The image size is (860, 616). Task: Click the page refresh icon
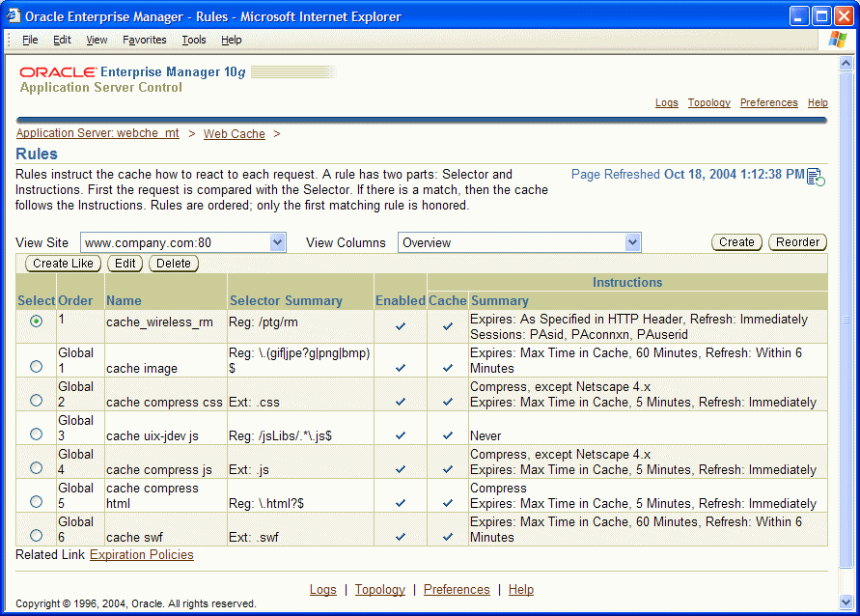[x=816, y=177]
